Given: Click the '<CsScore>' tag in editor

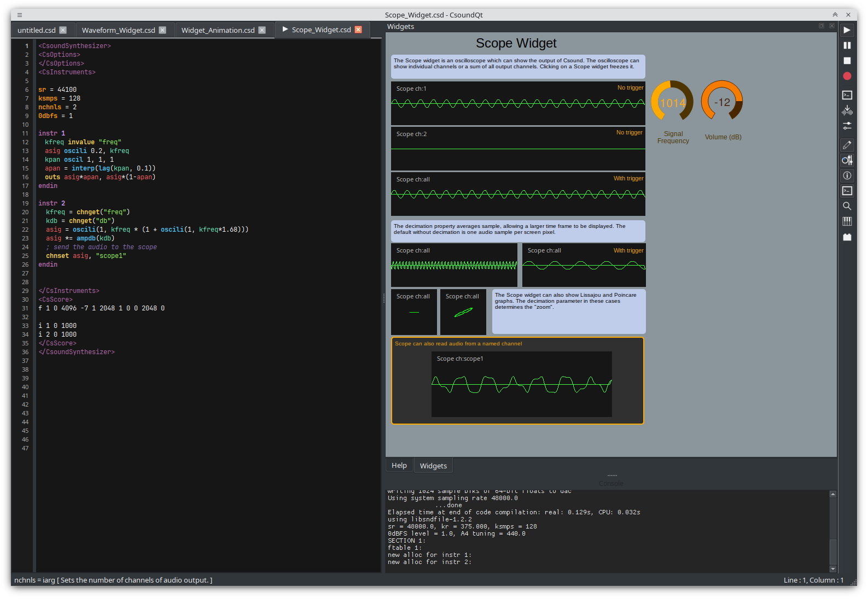Looking at the screenshot, I should [55, 299].
